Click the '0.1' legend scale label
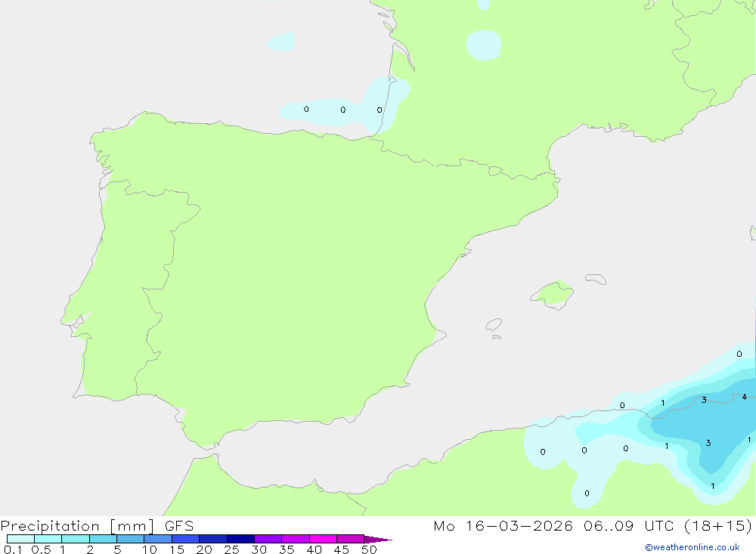This screenshot has height=554, width=756. 13,549
